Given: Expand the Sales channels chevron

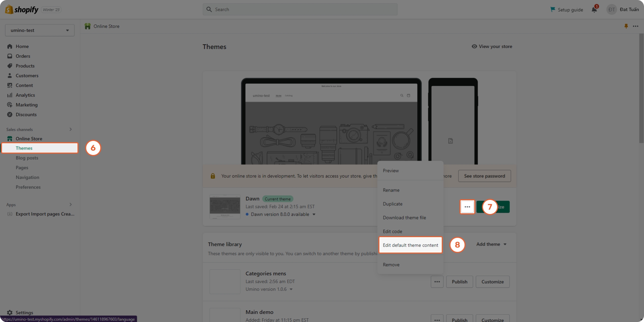Looking at the screenshot, I should click(x=70, y=129).
